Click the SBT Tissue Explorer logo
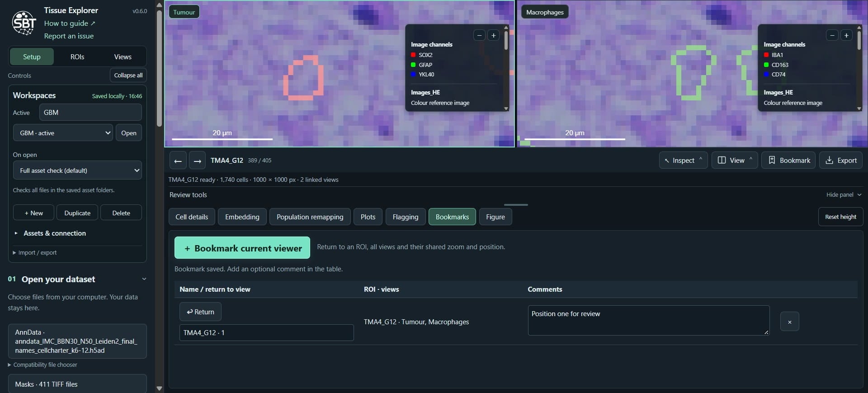 [24, 23]
